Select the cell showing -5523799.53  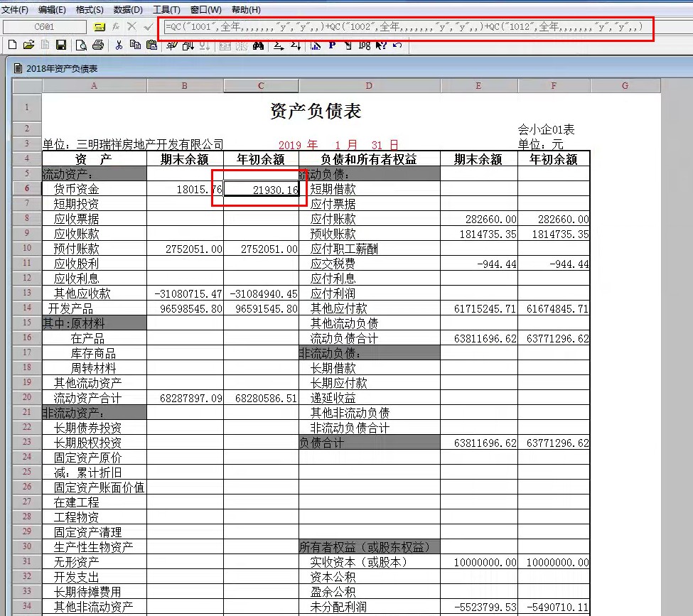(479, 607)
